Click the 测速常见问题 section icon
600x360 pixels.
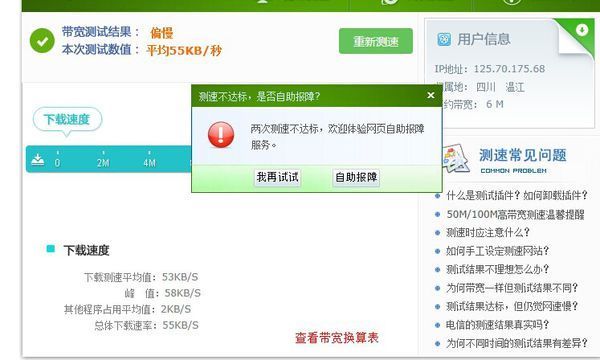pos(455,158)
